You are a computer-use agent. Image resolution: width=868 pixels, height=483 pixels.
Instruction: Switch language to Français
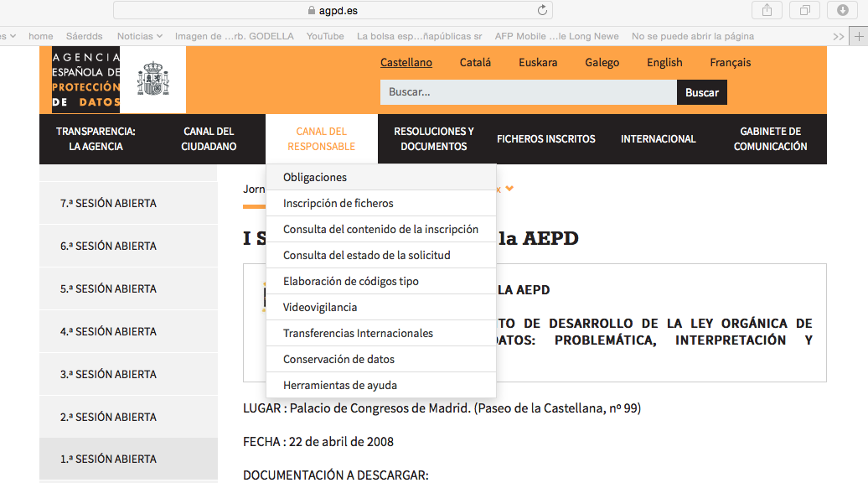point(730,63)
